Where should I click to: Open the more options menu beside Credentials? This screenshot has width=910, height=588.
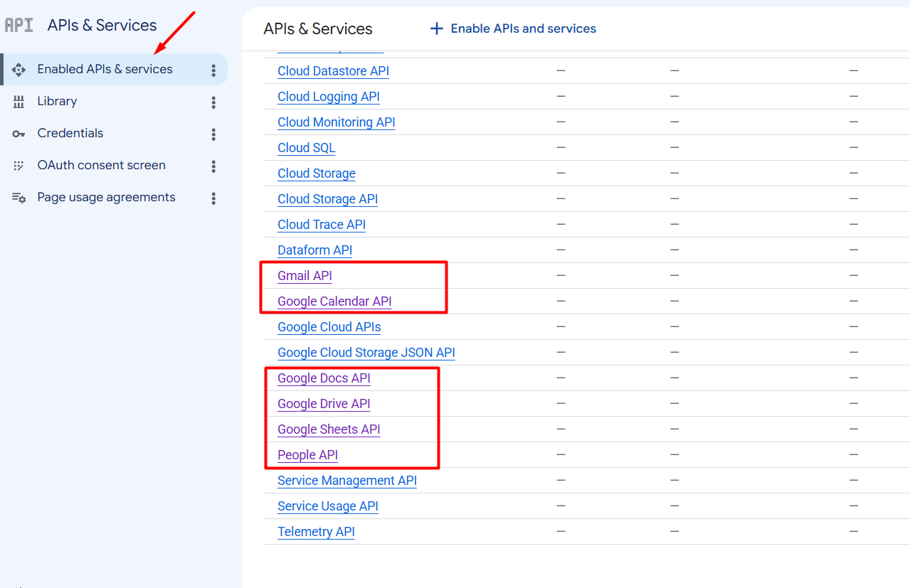(x=213, y=134)
